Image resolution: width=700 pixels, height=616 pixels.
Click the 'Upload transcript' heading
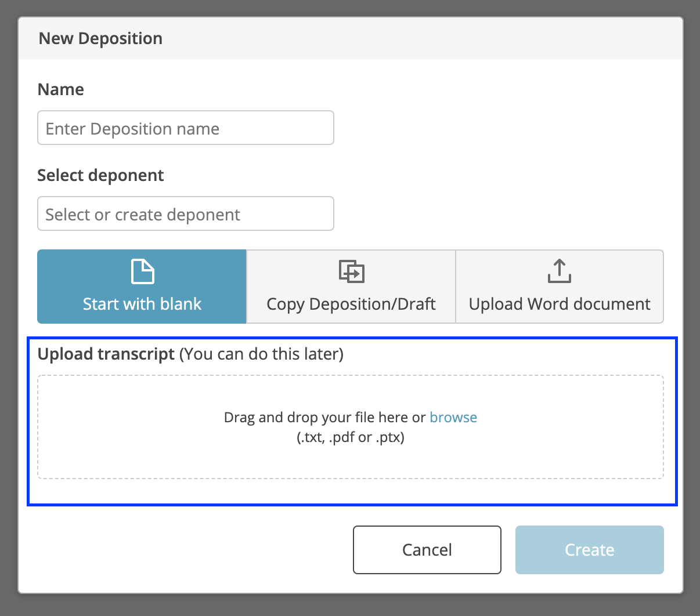[106, 354]
